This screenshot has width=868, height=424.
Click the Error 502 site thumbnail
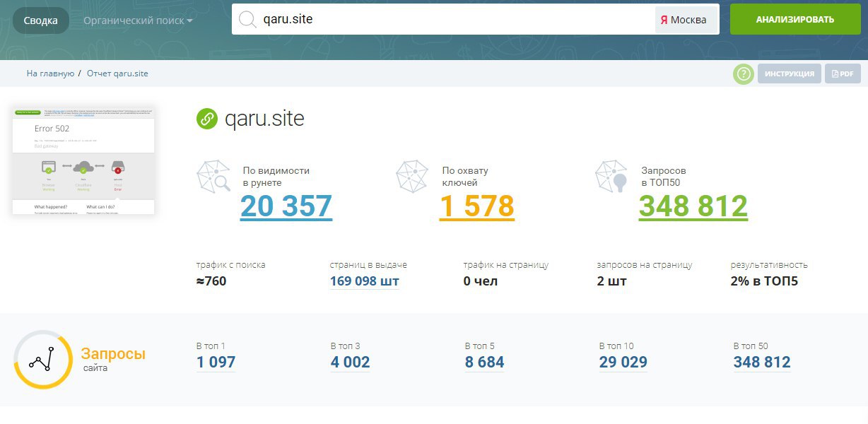(x=83, y=160)
